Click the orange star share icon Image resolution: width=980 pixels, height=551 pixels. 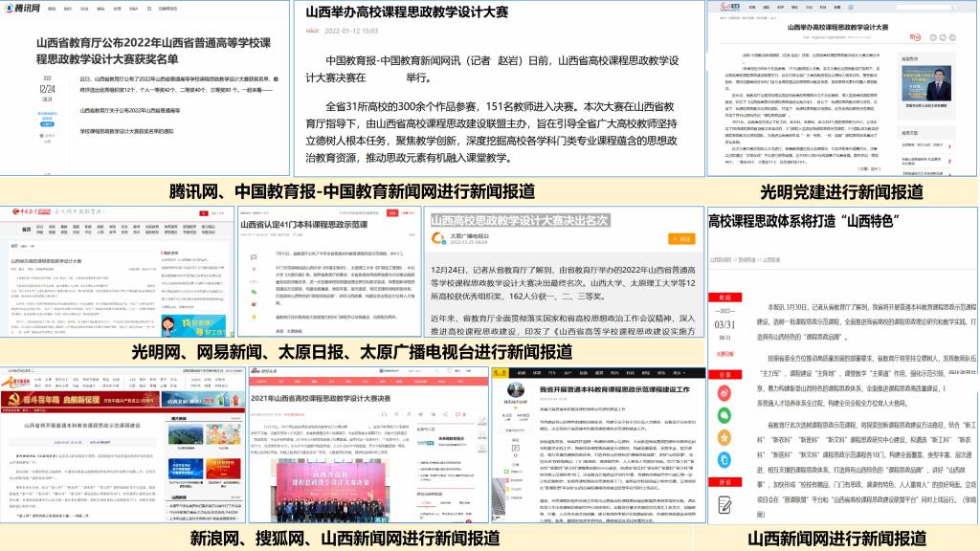[x=724, y=437]
